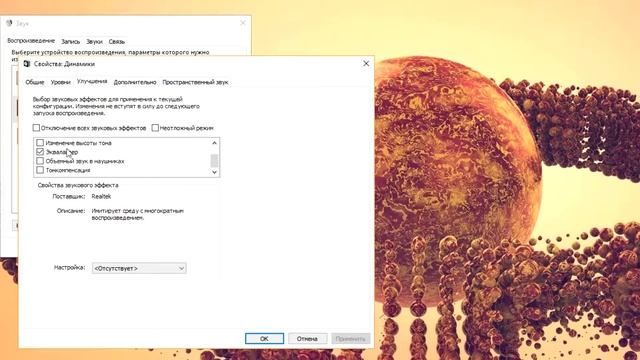The height and width of the screenshot is (360, 640).
Task: Click the Применить button
Action: coord(351,338)
